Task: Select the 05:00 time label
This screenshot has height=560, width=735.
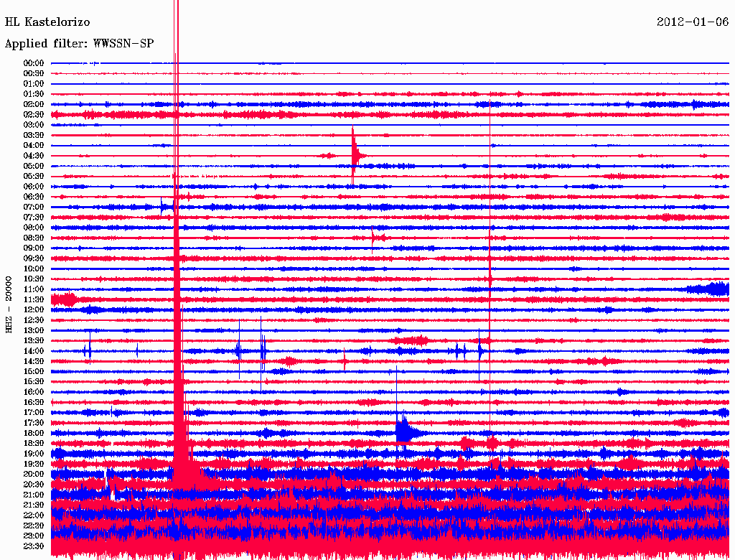Action: (34, 166)
